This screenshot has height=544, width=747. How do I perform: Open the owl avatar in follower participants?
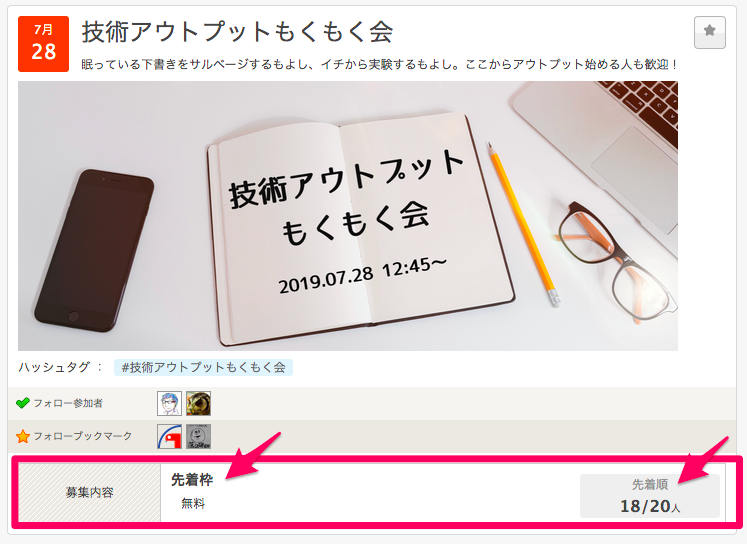[198, 403]
